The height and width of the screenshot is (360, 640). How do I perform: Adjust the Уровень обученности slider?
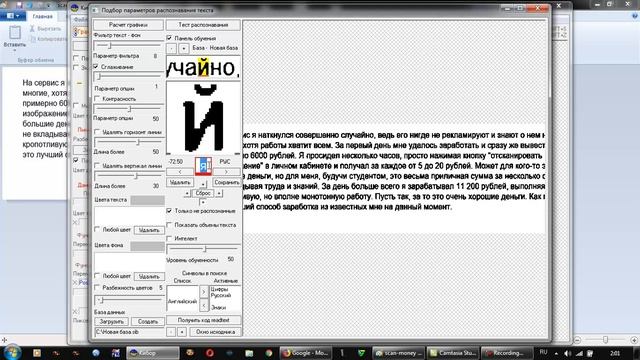[x=203, y=249]
